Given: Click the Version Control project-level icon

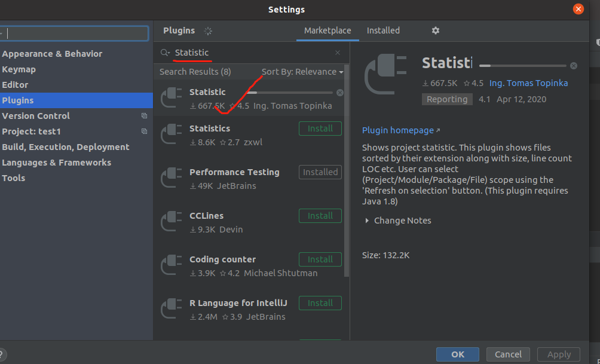Looking at the screenshot, I should (x=144, y=115).
